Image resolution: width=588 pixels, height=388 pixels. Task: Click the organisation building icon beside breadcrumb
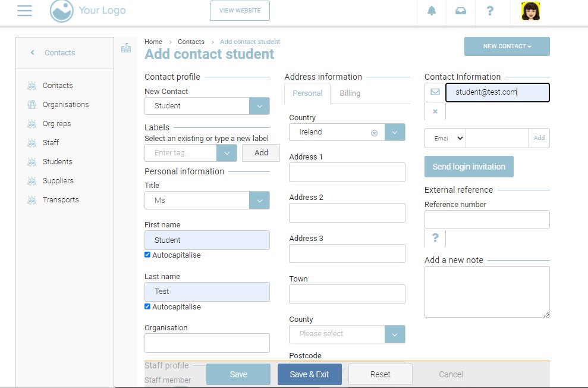point(126,48)
